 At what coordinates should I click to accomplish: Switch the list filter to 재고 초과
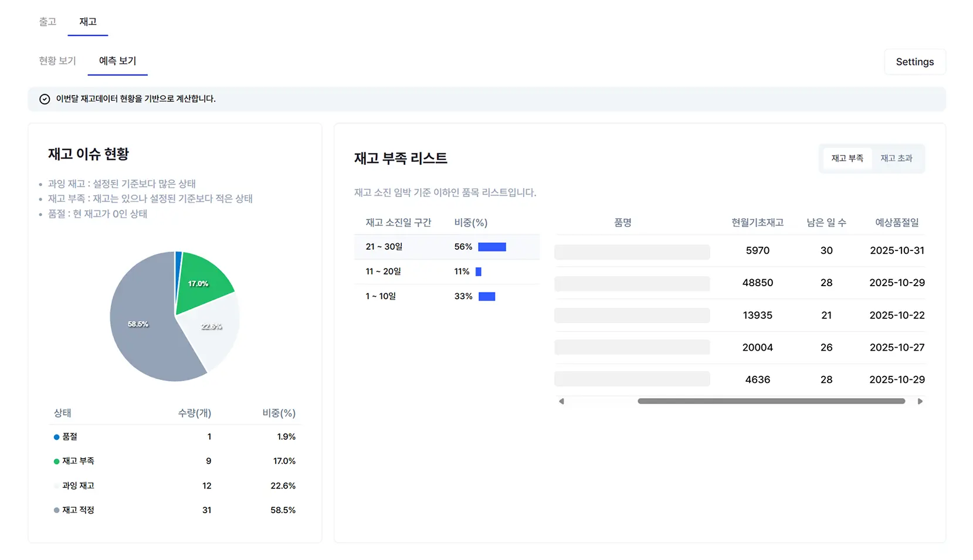(897, 158)
